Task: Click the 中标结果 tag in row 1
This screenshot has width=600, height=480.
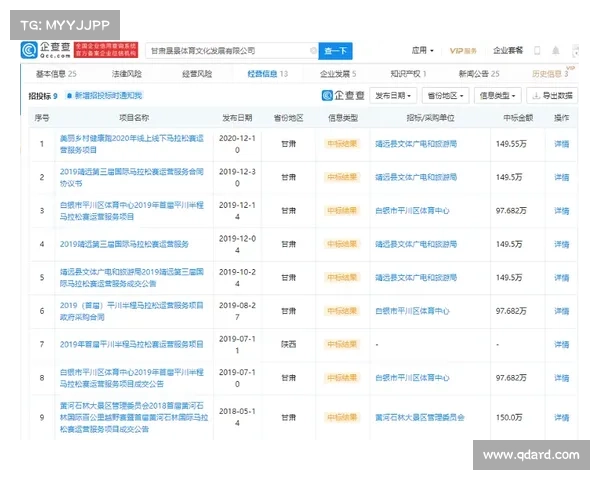Action: pos(342,143)
